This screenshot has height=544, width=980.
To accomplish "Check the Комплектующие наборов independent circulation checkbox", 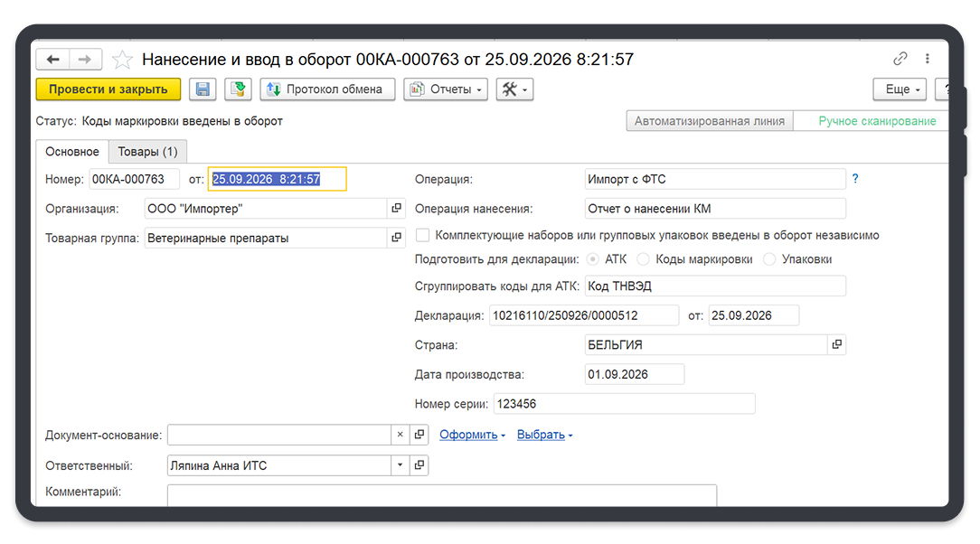I will point(423,236).
